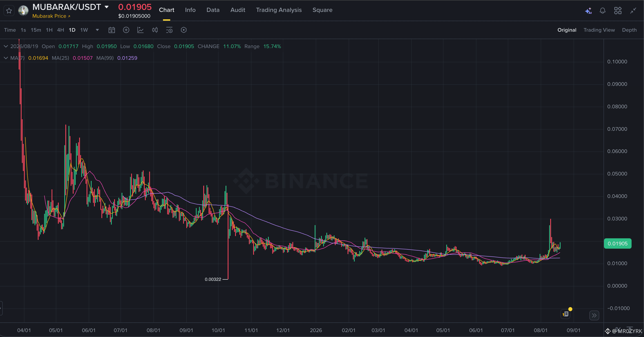Screen dimensions: 644x337
Task: Collapse the OHLC data row chevron
Action: tap(6, 47)
